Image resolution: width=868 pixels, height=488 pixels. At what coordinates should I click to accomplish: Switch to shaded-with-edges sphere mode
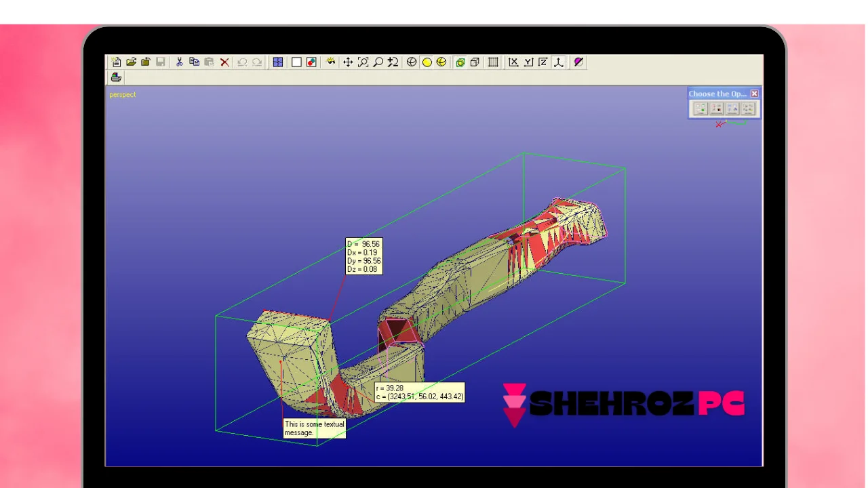[x=441, y=62]
